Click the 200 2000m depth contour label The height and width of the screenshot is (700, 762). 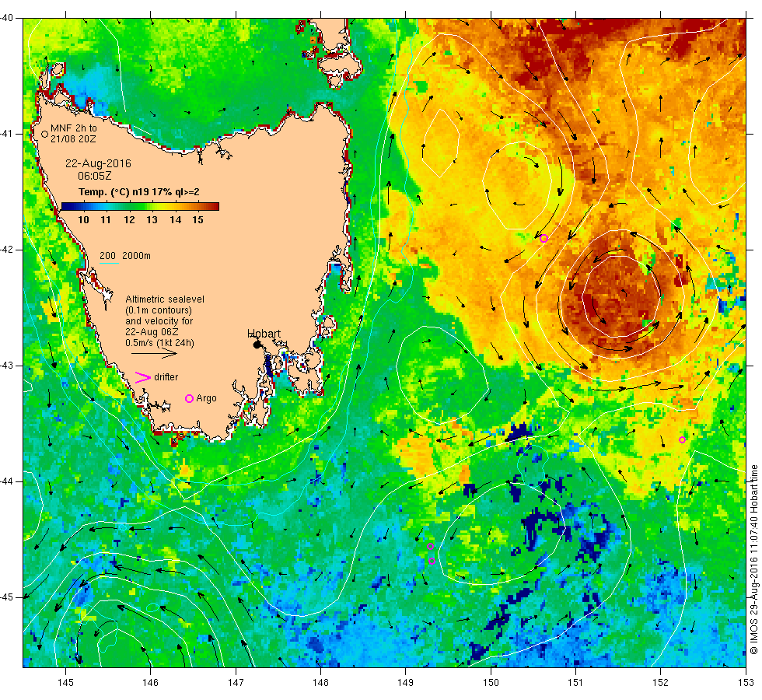[125, 256]
